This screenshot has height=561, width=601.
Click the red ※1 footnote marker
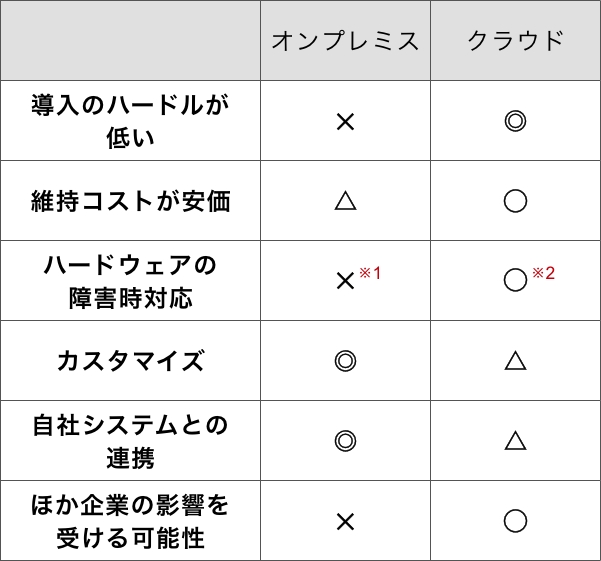370,272
